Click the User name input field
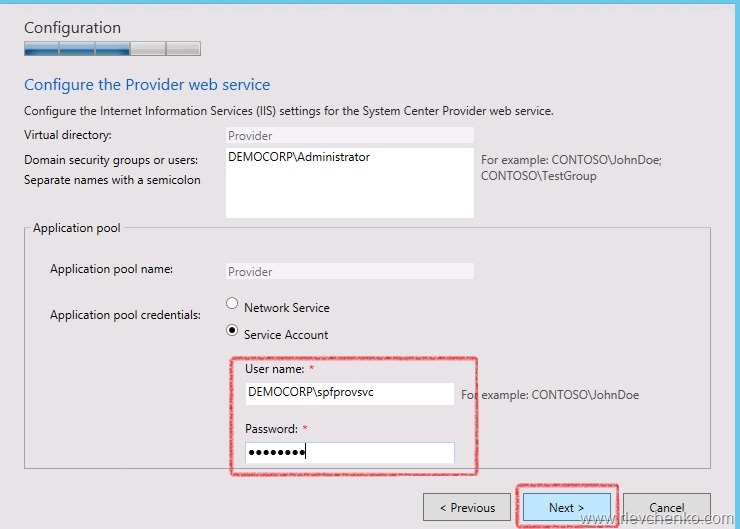 (x=349, y=394)
